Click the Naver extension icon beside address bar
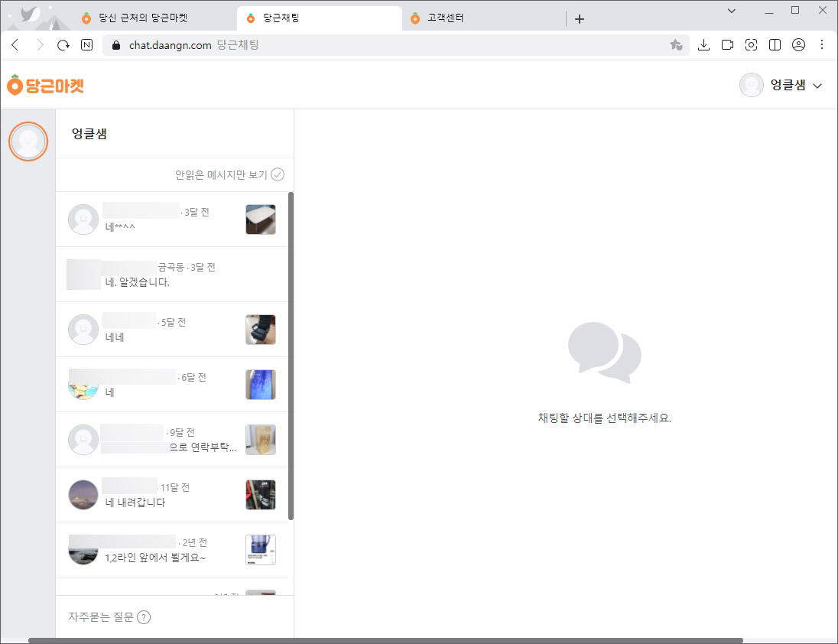 pyautogui.click(x=86, y=45)
